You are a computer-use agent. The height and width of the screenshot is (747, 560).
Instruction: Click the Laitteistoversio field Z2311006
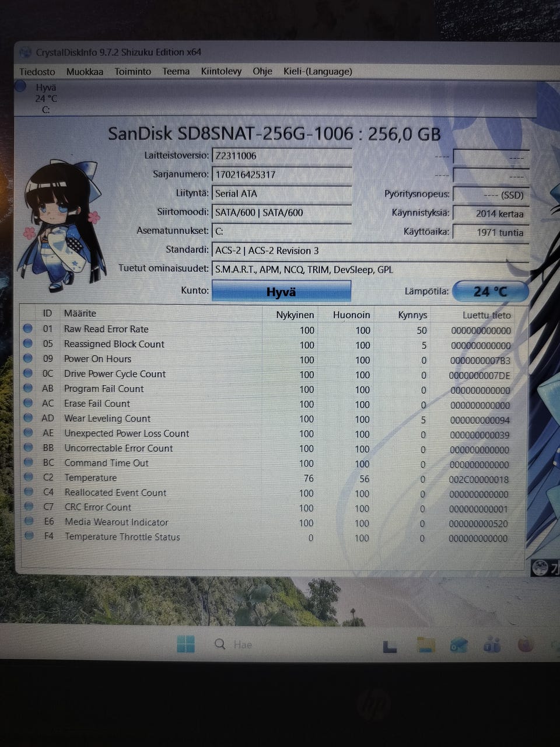[x=282, y=156]
